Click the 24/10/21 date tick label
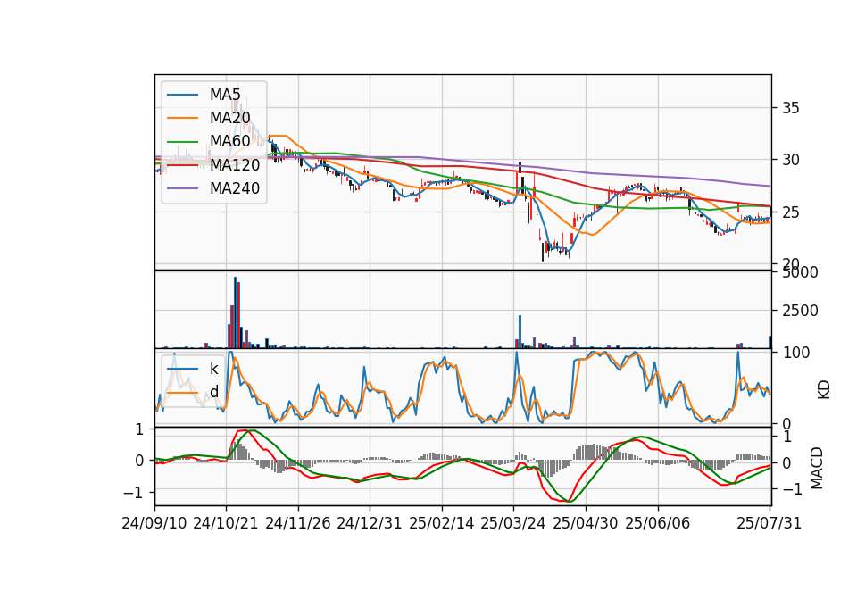 (x=226, y=523)
